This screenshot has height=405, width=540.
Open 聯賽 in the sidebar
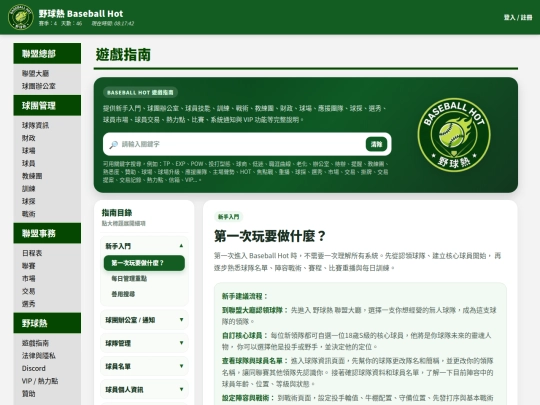point(29,266)
